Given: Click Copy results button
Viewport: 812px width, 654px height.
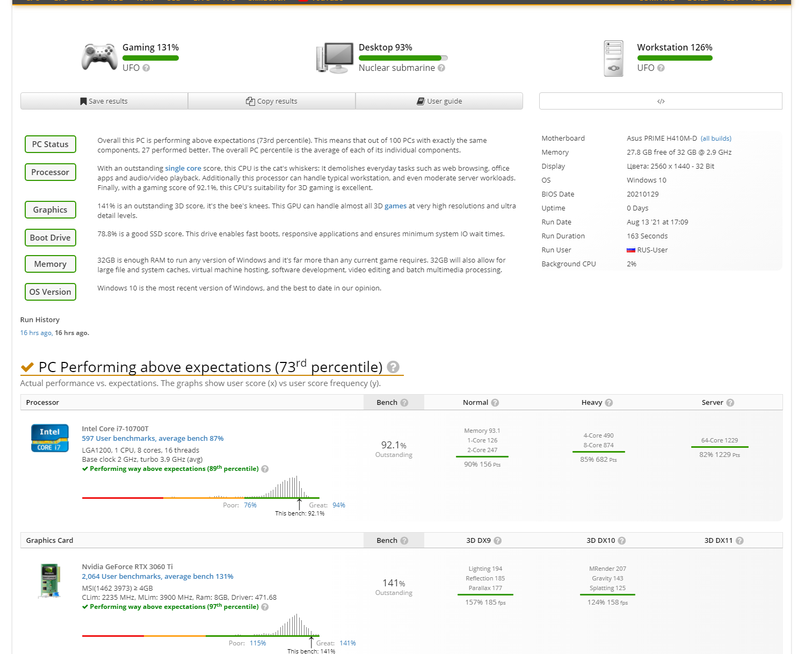Looking at the screenshot, I should (x=272, y=101).
